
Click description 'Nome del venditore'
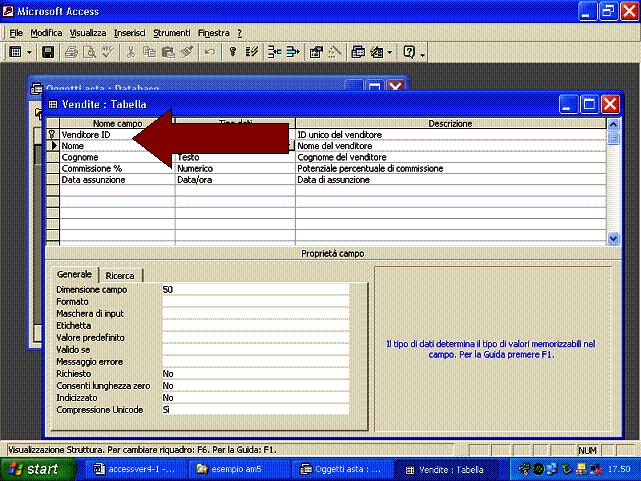point(335,146)
